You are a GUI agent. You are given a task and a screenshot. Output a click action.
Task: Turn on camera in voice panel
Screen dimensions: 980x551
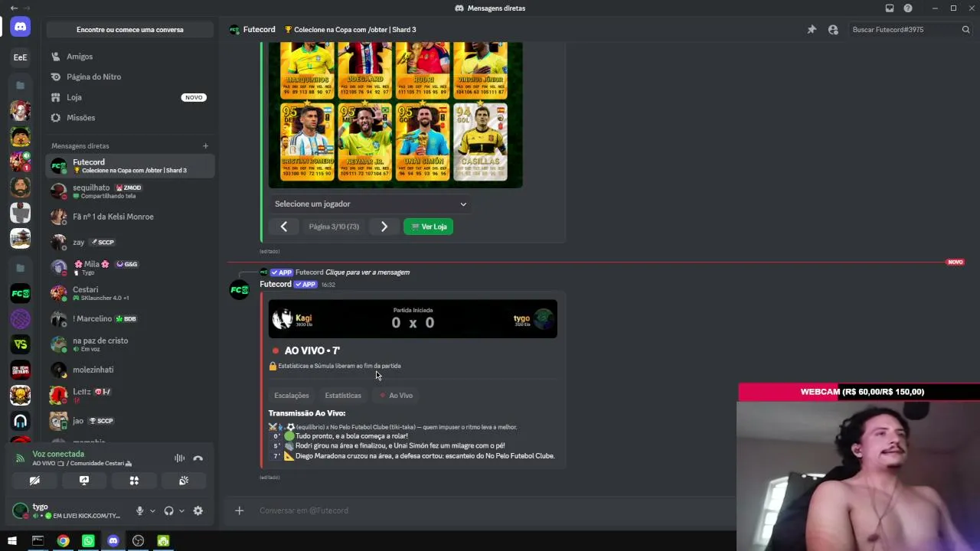pos(34,481)
